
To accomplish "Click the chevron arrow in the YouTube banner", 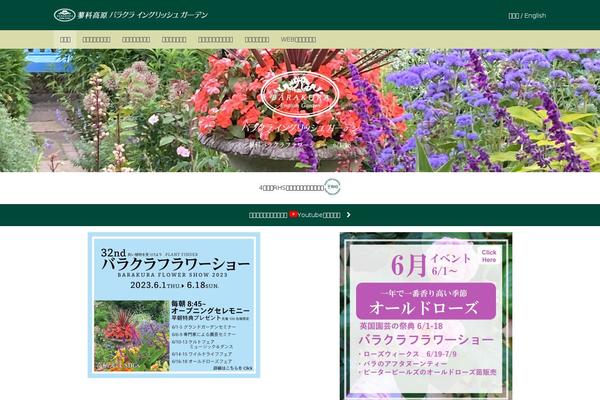I will click(348, 215).
